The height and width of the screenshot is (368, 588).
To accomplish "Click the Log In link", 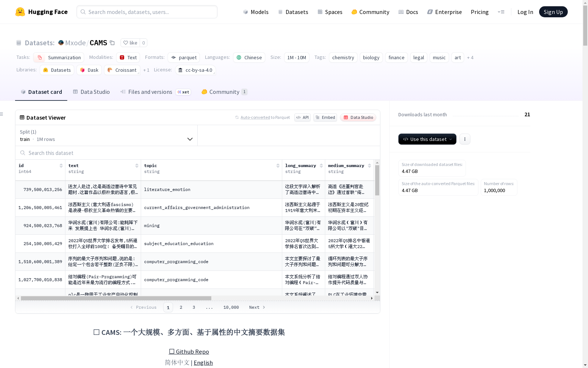I will point(525,12).
